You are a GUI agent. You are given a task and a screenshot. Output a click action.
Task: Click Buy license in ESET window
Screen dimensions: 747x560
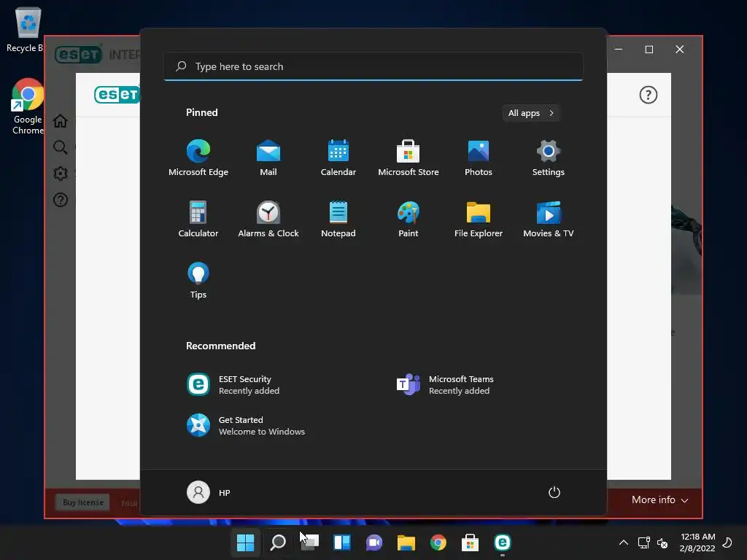pos(83,502)
